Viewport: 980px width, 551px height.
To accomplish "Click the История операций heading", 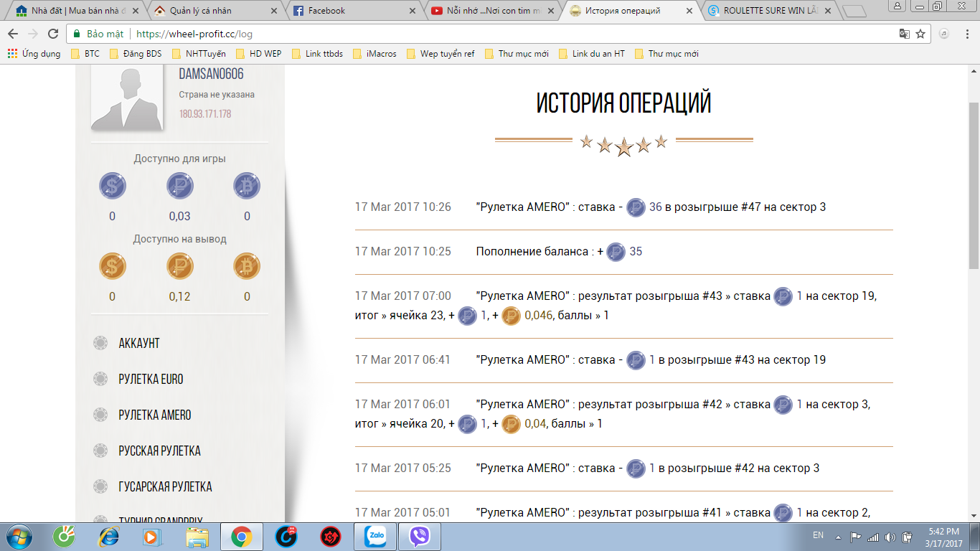I will [624, 103].
